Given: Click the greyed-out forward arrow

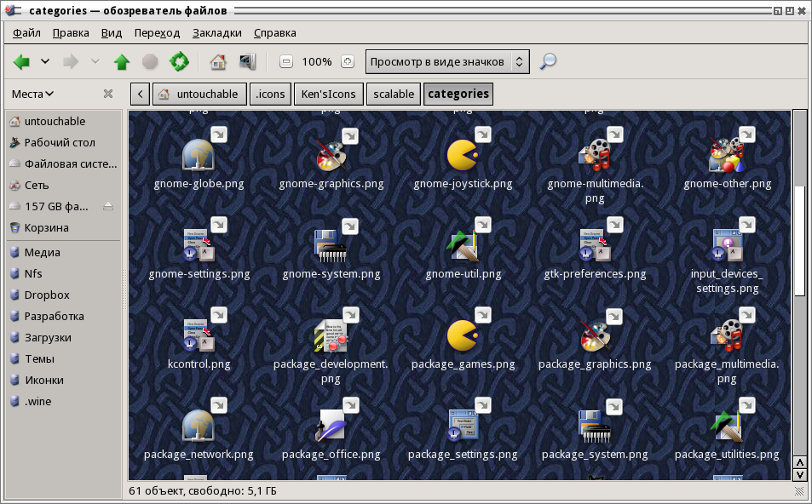Looking at the screenshot, I should (71, 62).
